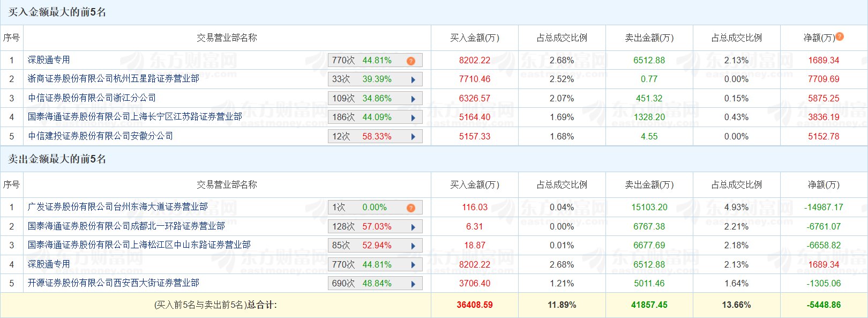Expand the arrow for 开源证券西安西大街 row
The height and width of the screenshot is (318, 868).
tap(413, 284)
